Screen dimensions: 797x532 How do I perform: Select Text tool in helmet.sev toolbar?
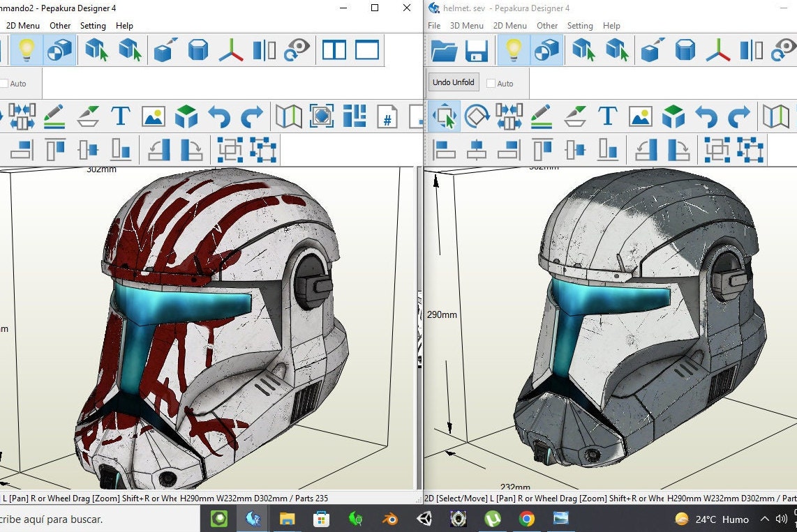coord(608,116)
